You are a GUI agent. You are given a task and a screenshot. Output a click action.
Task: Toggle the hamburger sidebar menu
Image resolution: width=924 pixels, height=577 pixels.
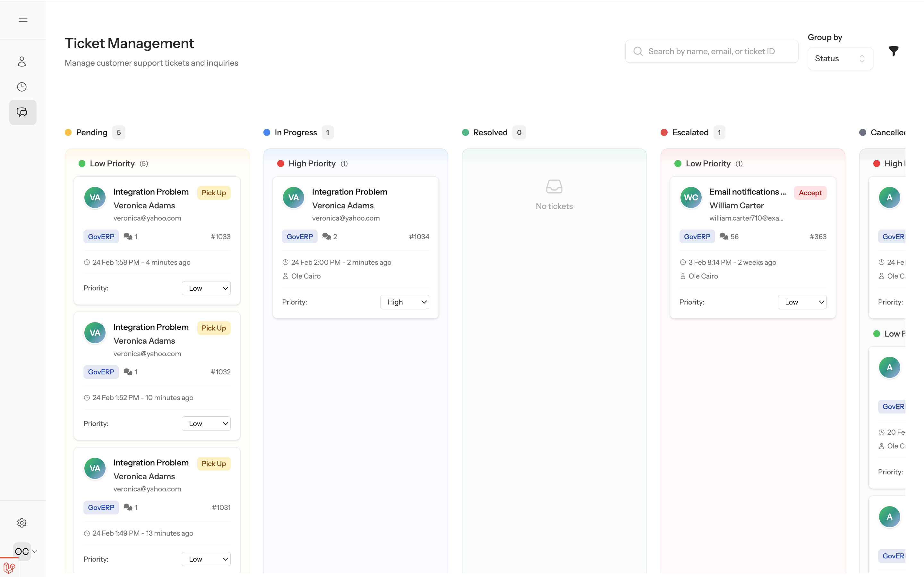23,20
